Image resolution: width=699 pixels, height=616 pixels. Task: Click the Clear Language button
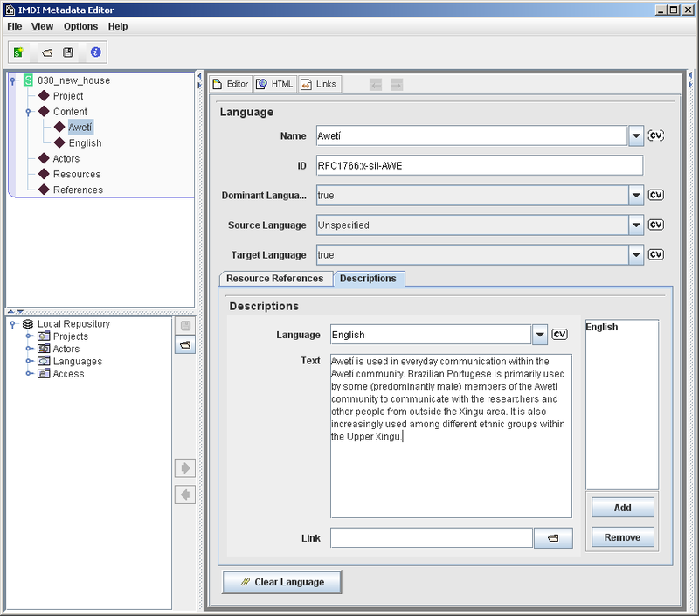pos(281,582)
